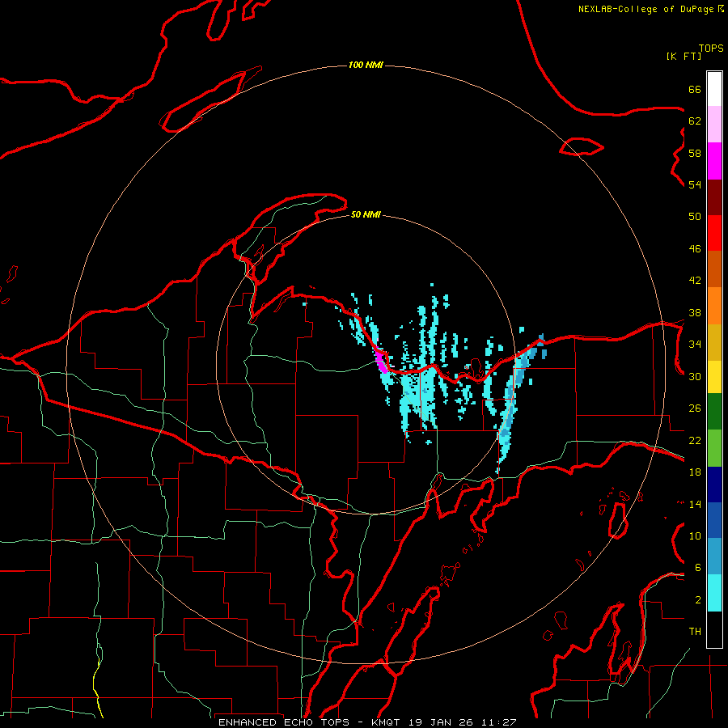This screenshot has width=728, height=728.
Task: Click the orange 38 kft legend swatch
Action: (x=714, y=306)
